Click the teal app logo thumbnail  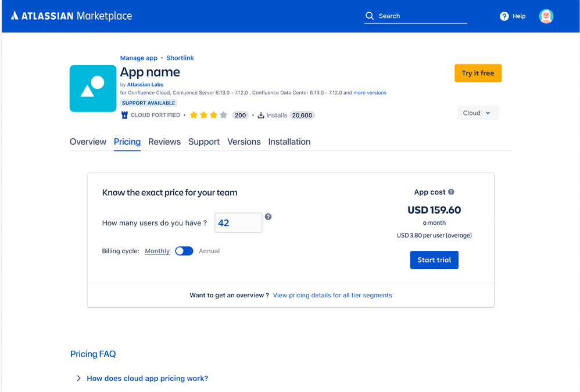tap(93, 88)
